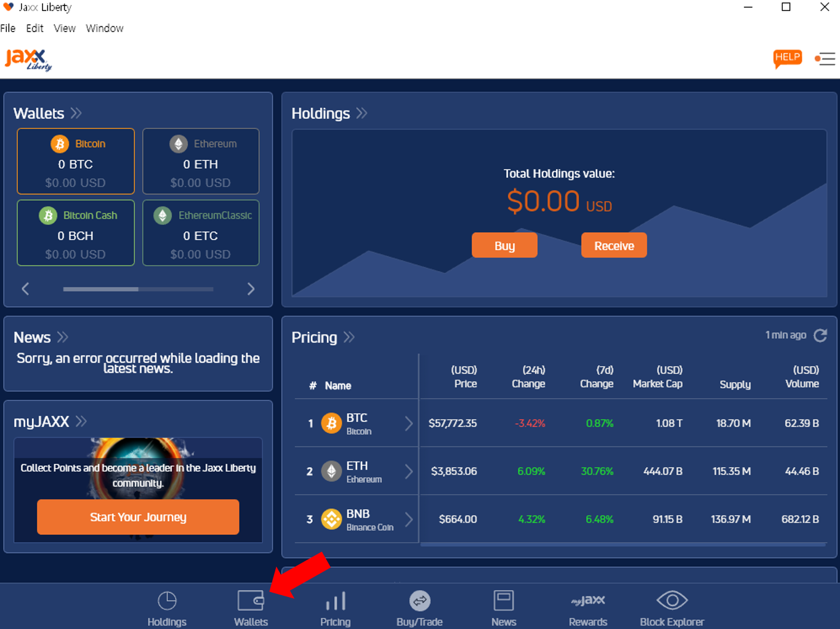Viewport: 840px width, 629px height.
Task: Select the Ethereum wallet card balance
Action: click(x=200, y=164)
